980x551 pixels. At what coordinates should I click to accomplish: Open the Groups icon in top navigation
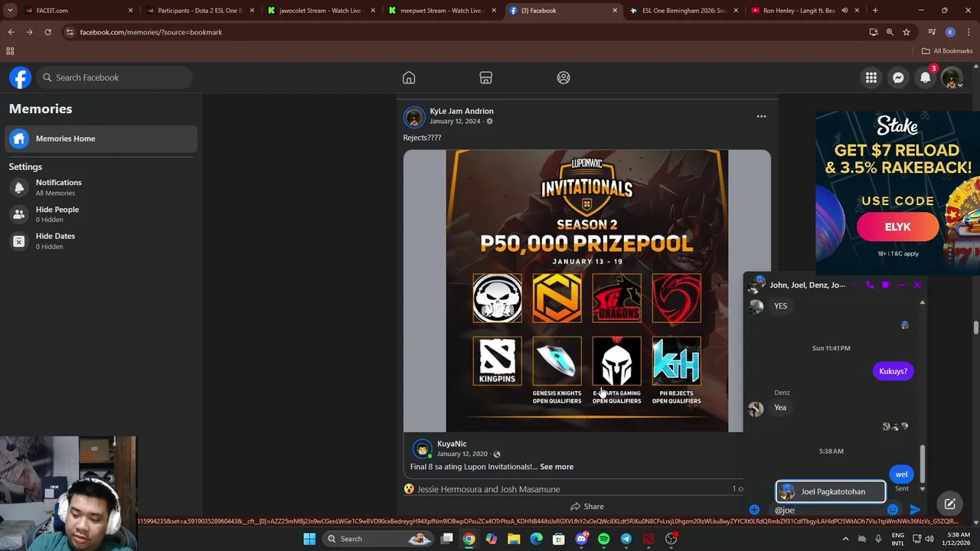coord(563,77)
